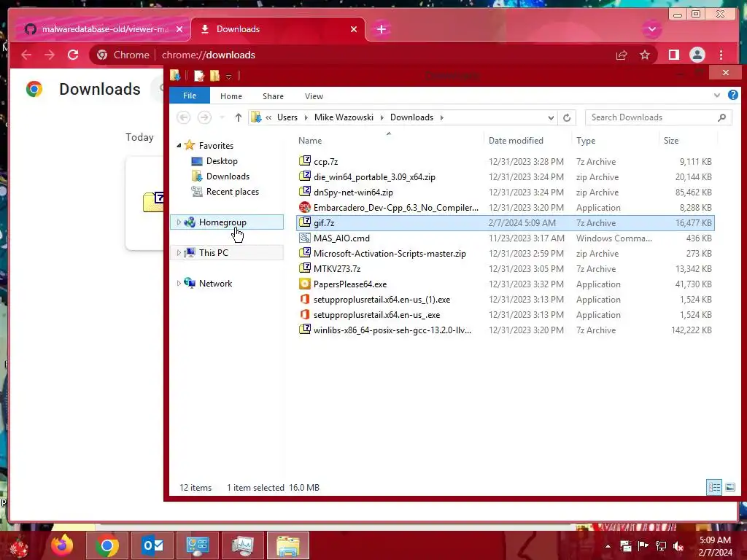Open Outlook from the taskbar
This screenshot has height=560, width=747.
[152, 545]
